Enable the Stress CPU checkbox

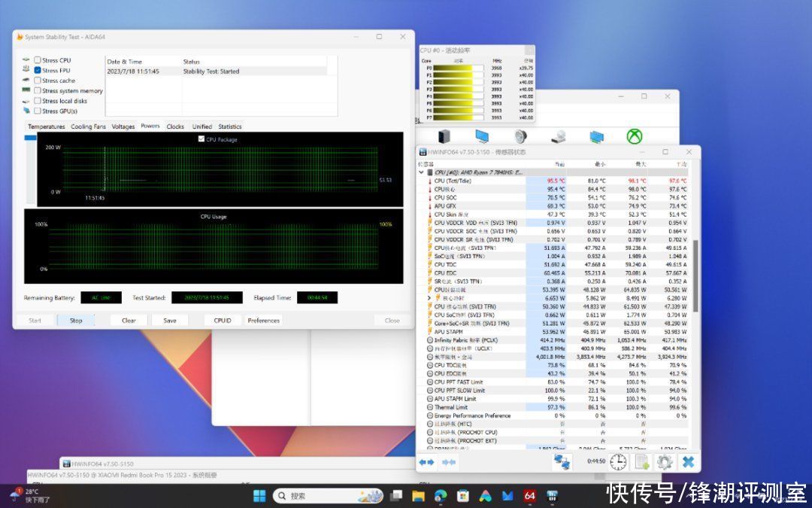pyautogui.click(x=38, y=60)
